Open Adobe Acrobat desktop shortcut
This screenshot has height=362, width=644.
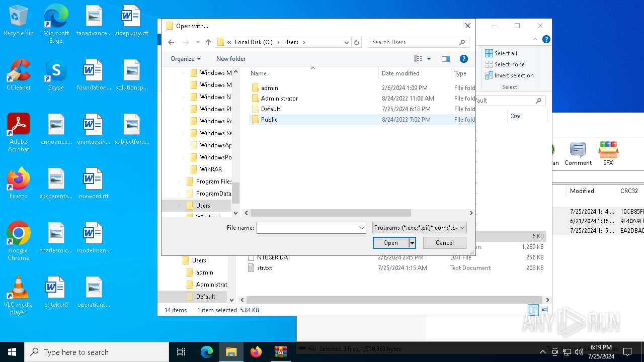point(19,132)
